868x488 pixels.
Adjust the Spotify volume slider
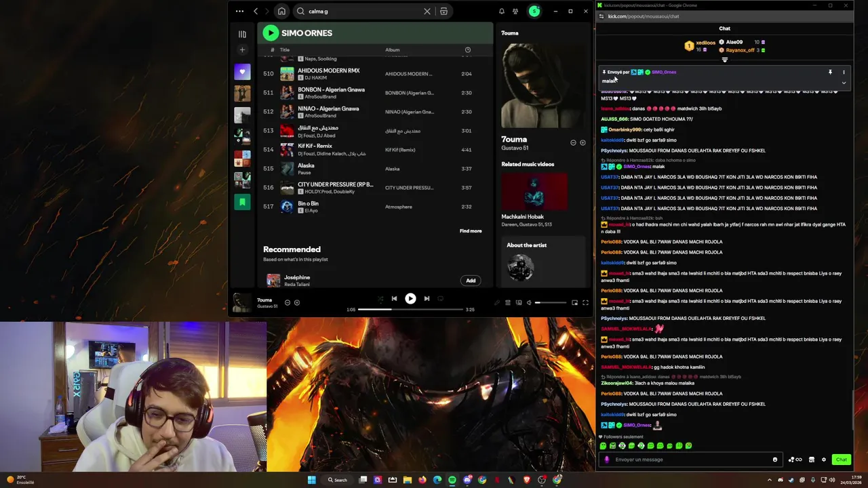[551, 303]
